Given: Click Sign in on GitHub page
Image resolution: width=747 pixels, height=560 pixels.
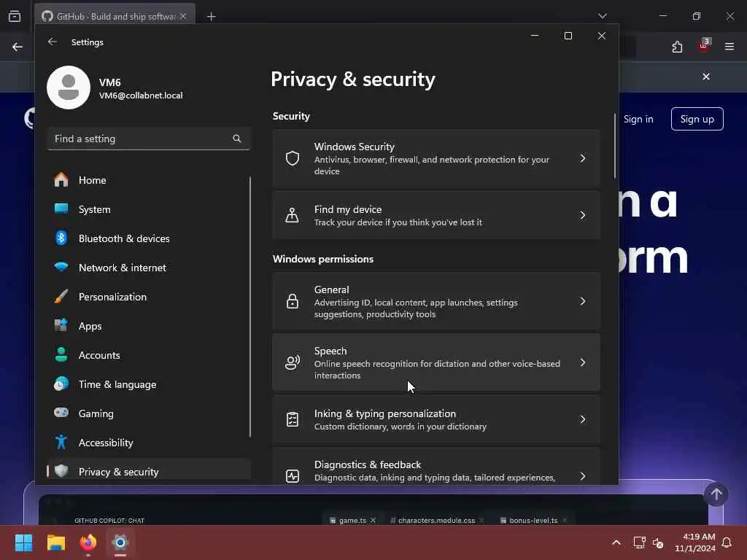Looking at the screenshot, I should 638,119.
